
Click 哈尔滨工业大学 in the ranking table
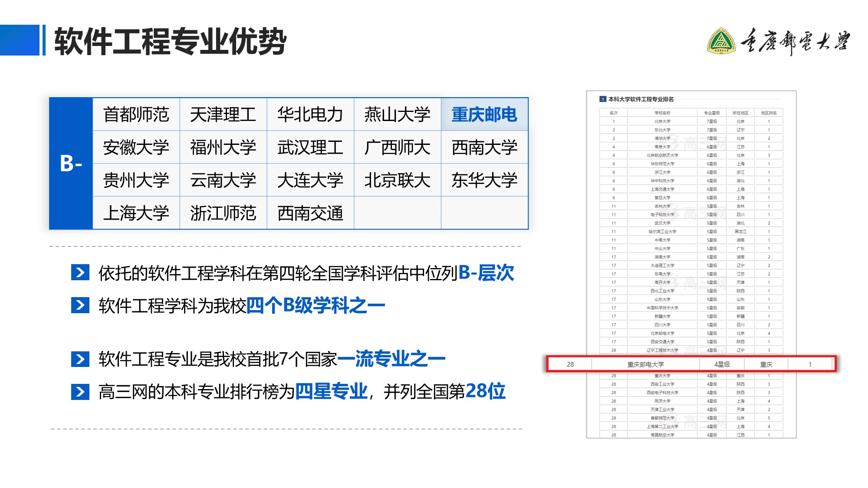662,232
